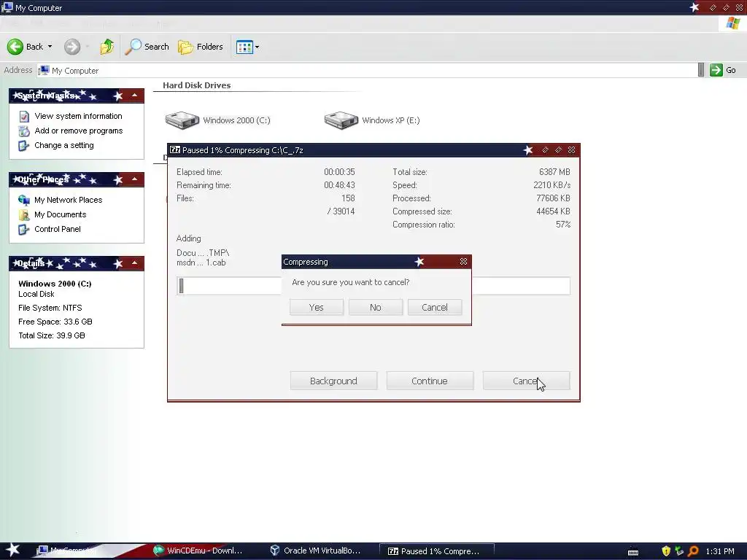Click the Are you sure you want to cancel text

coord(351,282)
